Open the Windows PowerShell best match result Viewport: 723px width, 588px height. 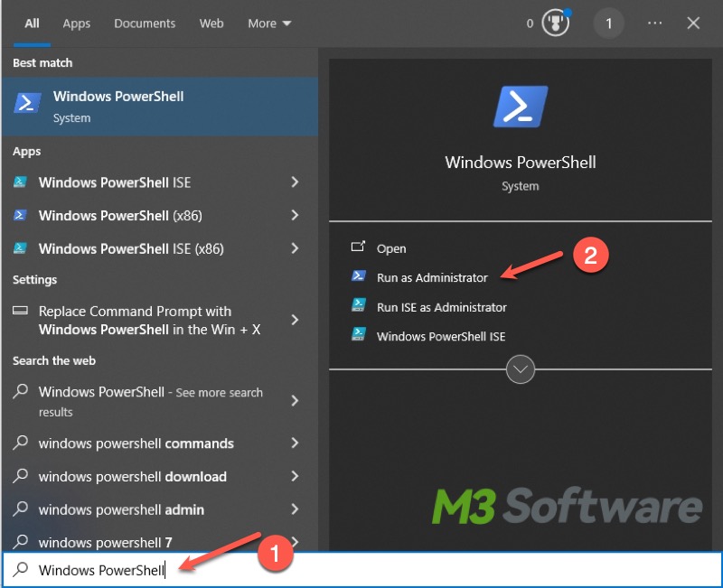160,107
